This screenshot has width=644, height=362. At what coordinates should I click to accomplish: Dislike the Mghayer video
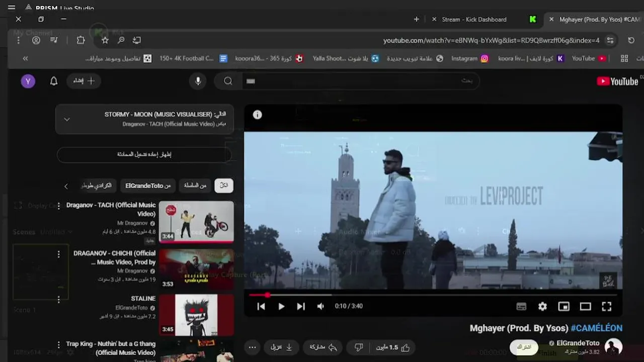(x=359, y=347)
